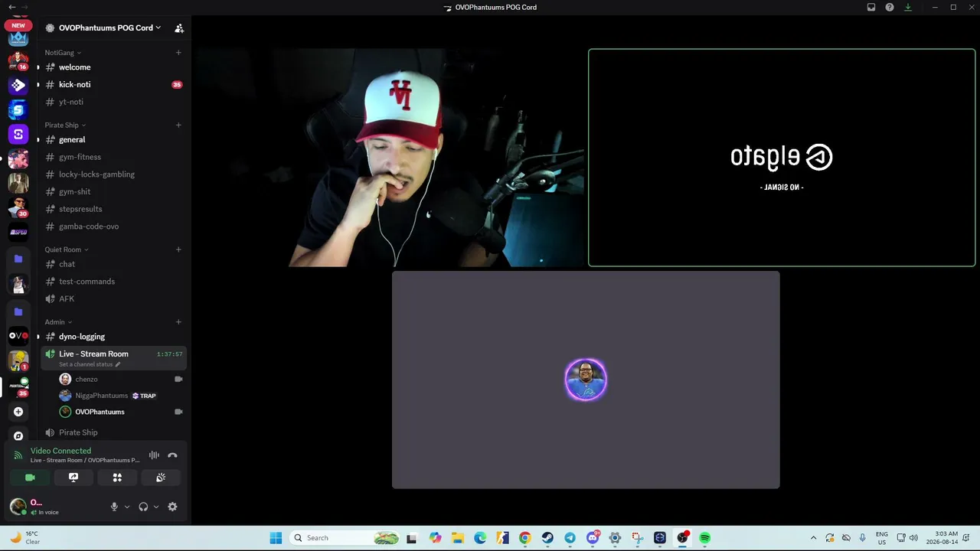The width and height of the screenshot is (980, 551).
Task: Open the gamba-code-ovo channel
Action: 113,227
